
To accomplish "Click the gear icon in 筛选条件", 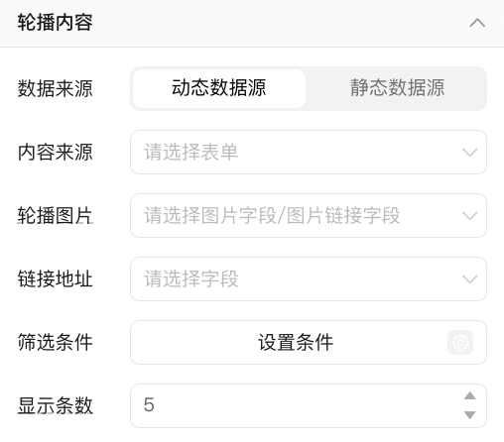I will 460,342.
